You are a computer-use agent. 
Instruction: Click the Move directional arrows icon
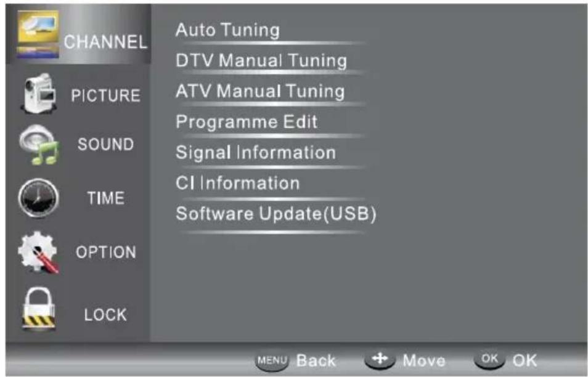[x=380, y=360]
